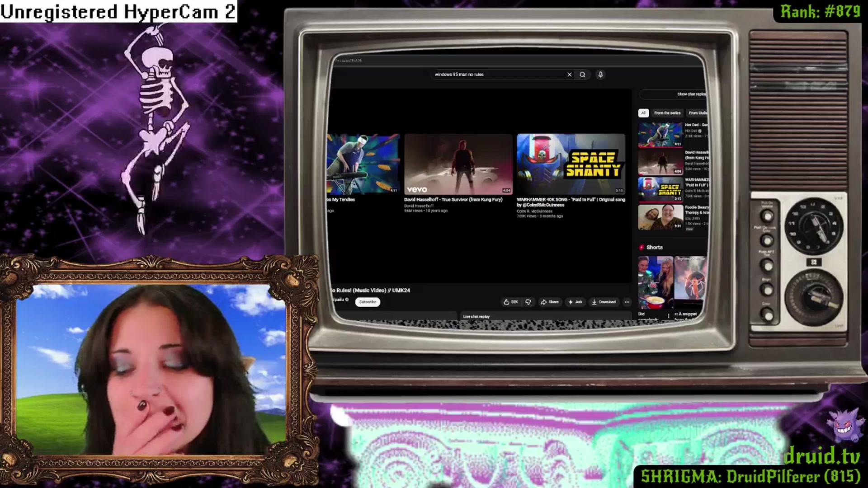The width and height of the screenshot is (868, 488).
Task: Open Hot Dad video in sidebar
Action: [x=660, y=134]
